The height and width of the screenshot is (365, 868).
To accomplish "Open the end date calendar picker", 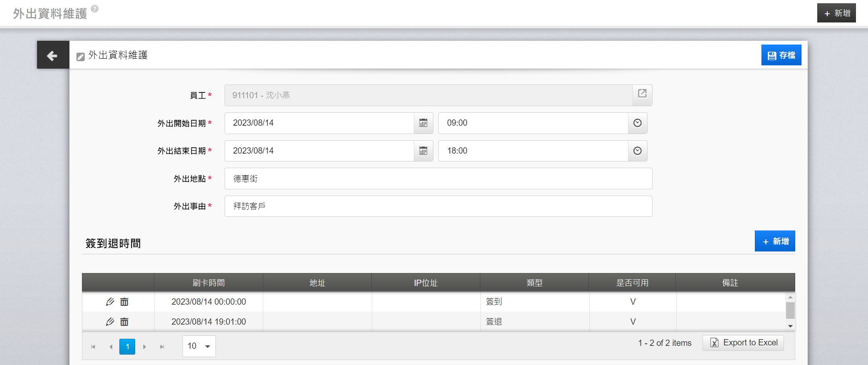I will [423, 151].
